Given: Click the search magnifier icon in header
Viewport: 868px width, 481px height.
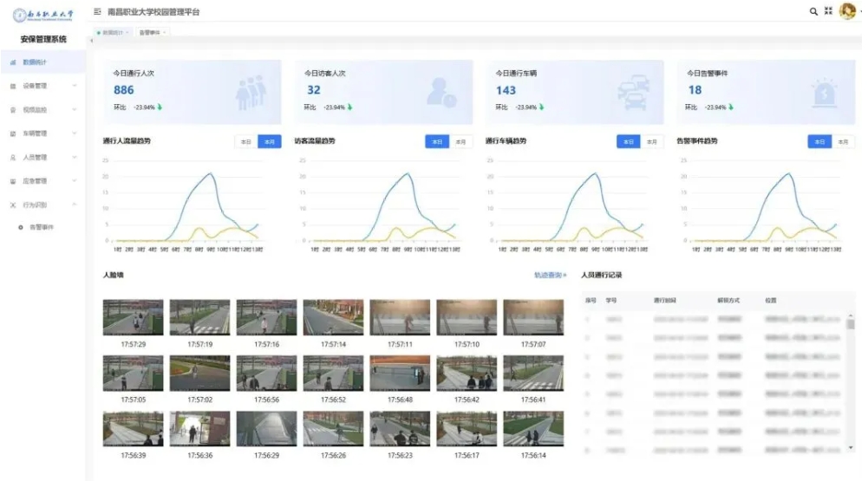Looking at the screenshot, I should tap(813, 11).
